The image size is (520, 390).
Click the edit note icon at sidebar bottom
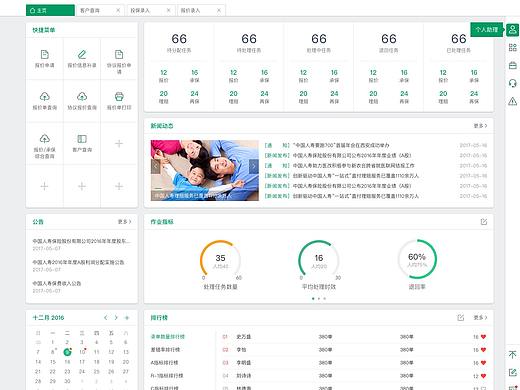[513, 372]
